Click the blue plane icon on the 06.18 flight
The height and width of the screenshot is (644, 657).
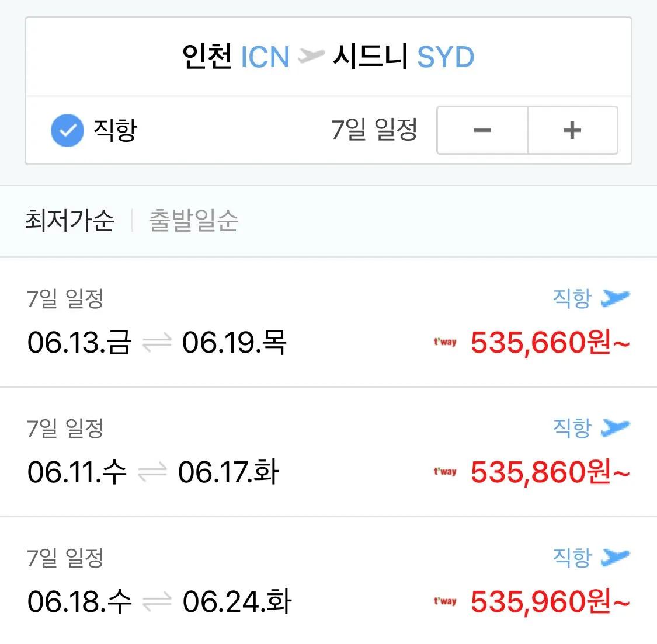(x=615, y=557)
